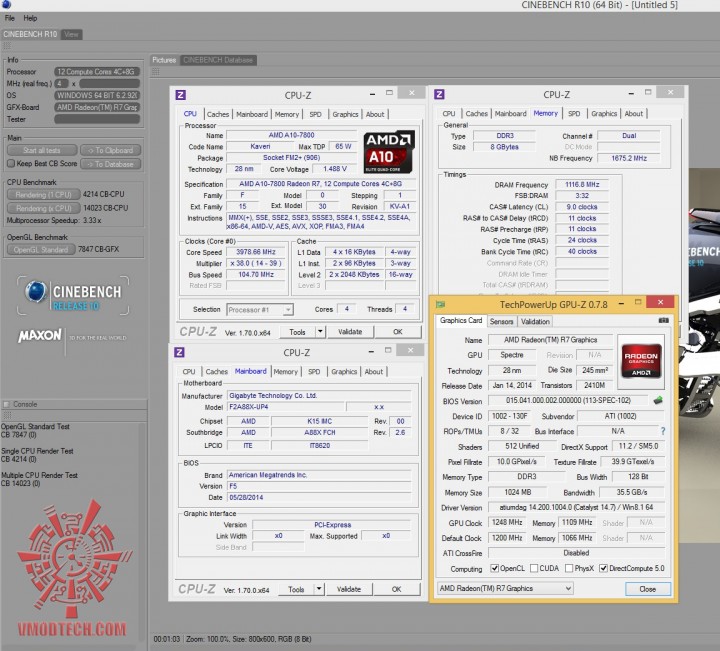Click the Core Speed value 3978.66 MHz

[256, 252]
